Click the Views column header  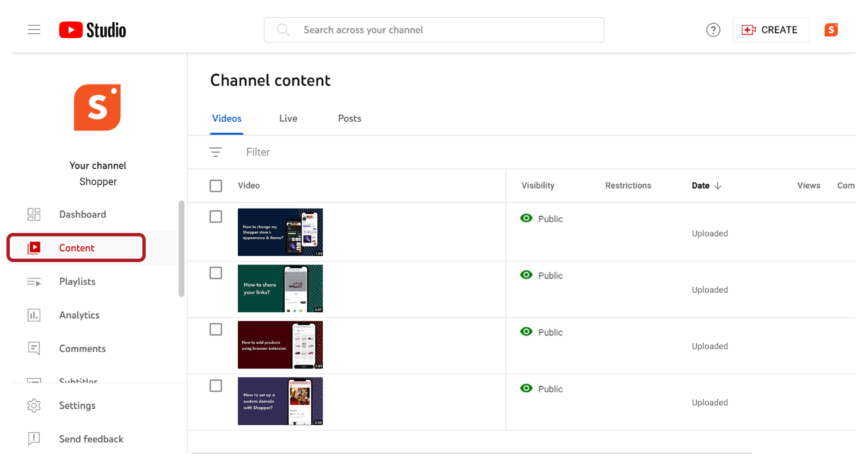[809, 186]
